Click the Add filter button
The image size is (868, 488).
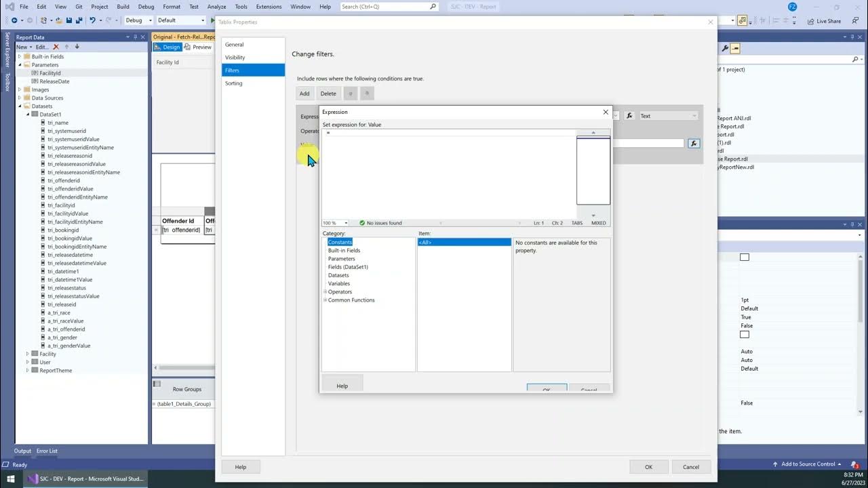(x=304, y=94)
